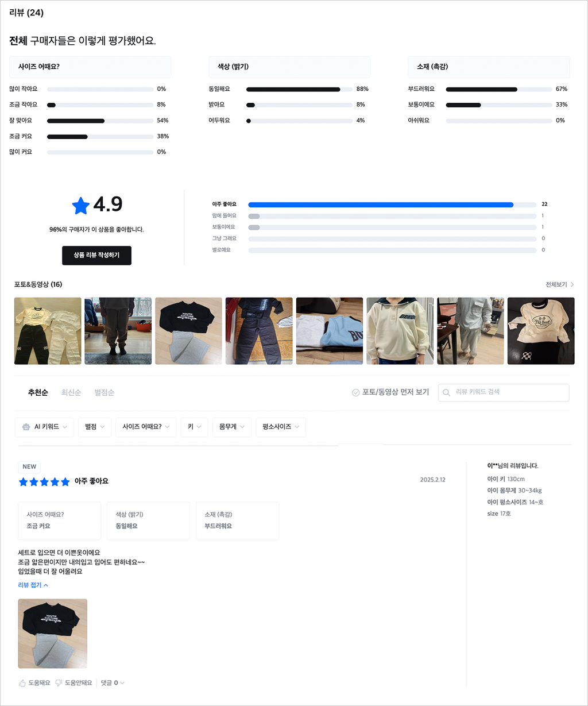Switch to the 최신순 sort tab
This screenshot has width=588, height=706.
71,392
